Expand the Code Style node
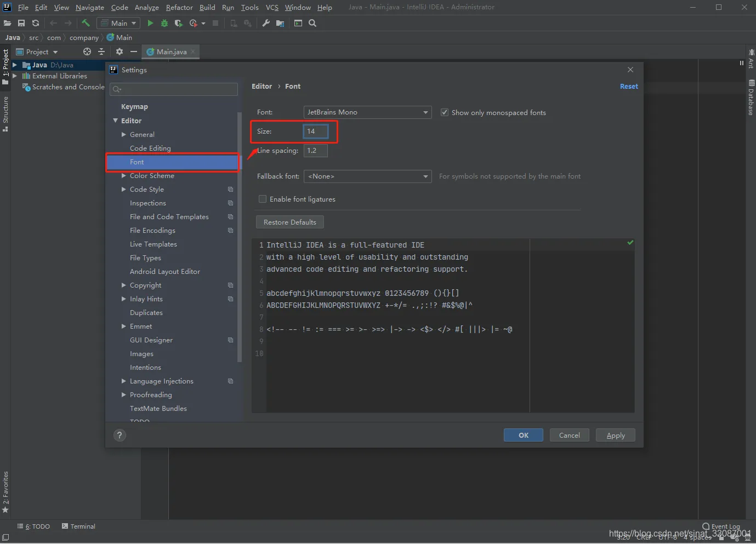The image size is (756, 544). [124, 190]
